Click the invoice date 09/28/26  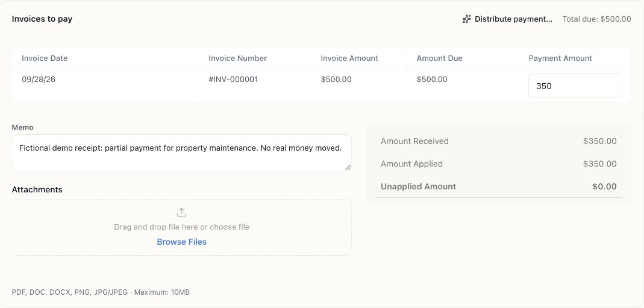(x=39, y=79)
